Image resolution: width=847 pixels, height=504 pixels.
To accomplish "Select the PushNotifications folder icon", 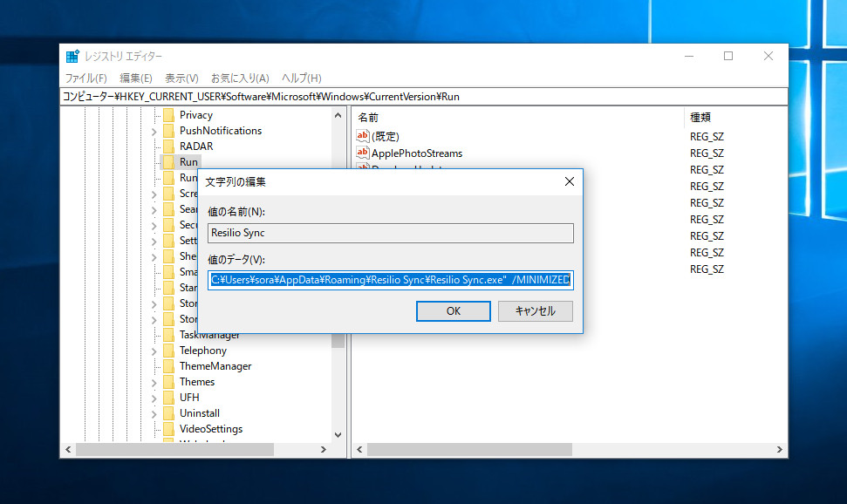I will click(168, 131).
